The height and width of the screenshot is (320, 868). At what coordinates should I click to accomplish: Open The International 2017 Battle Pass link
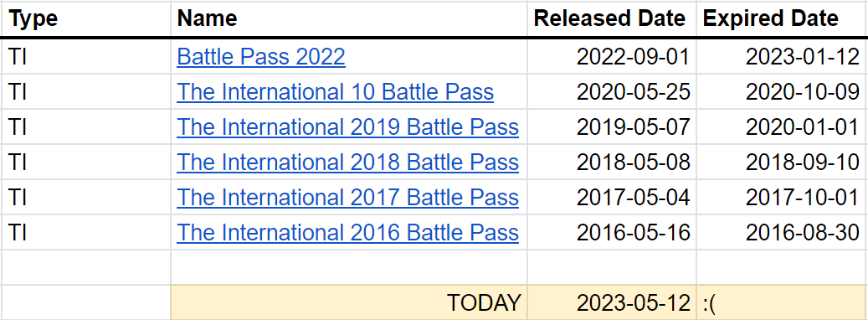(x=347, y=197)
